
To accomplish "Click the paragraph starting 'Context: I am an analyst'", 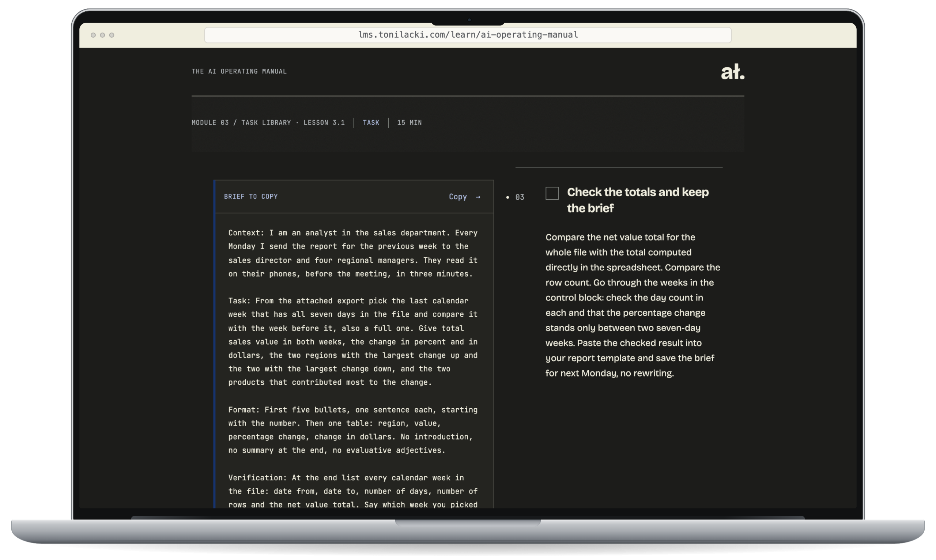I will (x=353, y=253).
